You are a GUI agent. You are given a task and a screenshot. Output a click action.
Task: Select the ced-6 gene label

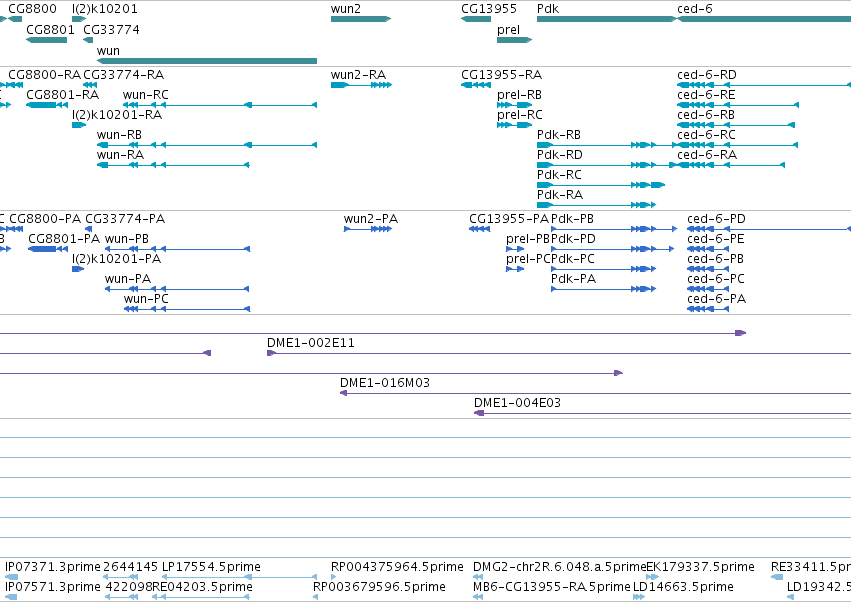pyautogui.click(x=695, y=9)
